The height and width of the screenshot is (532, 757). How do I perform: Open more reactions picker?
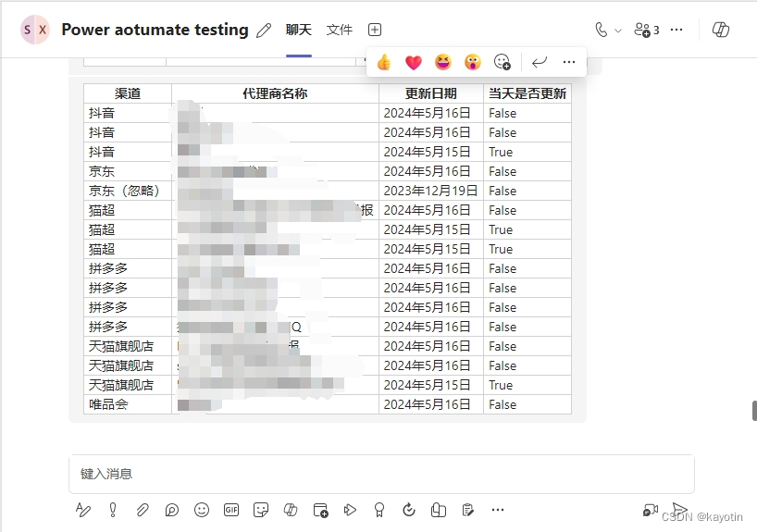503,62
